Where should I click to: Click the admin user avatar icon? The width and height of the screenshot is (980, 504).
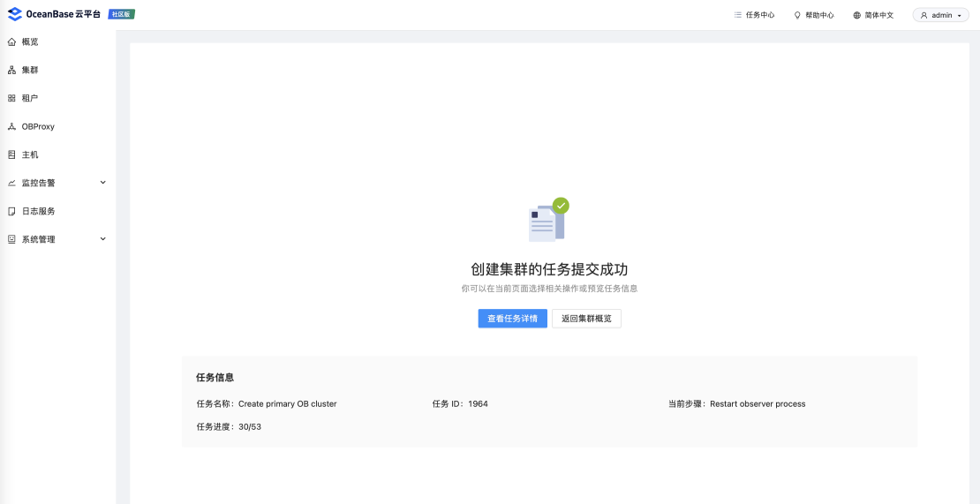[x=924, y=15]
